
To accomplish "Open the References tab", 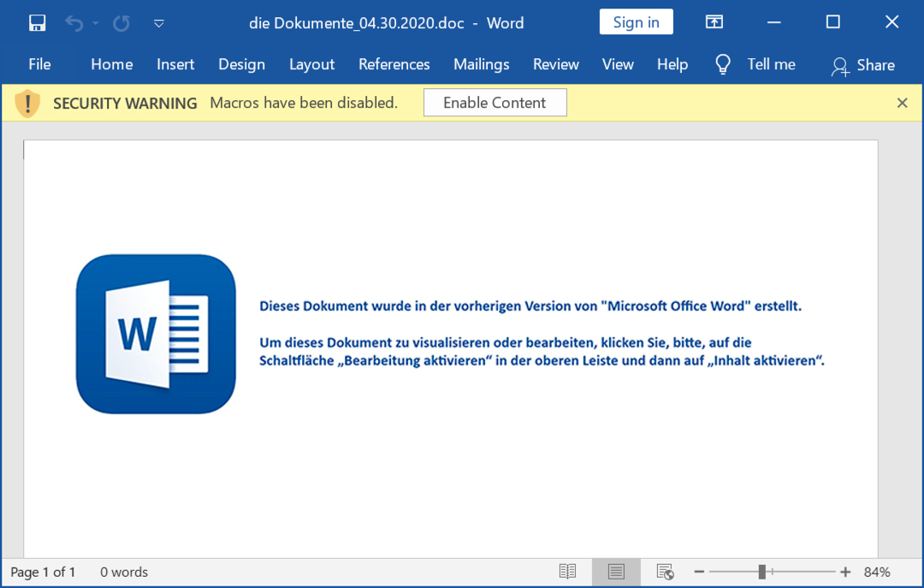I will point(394,64).
